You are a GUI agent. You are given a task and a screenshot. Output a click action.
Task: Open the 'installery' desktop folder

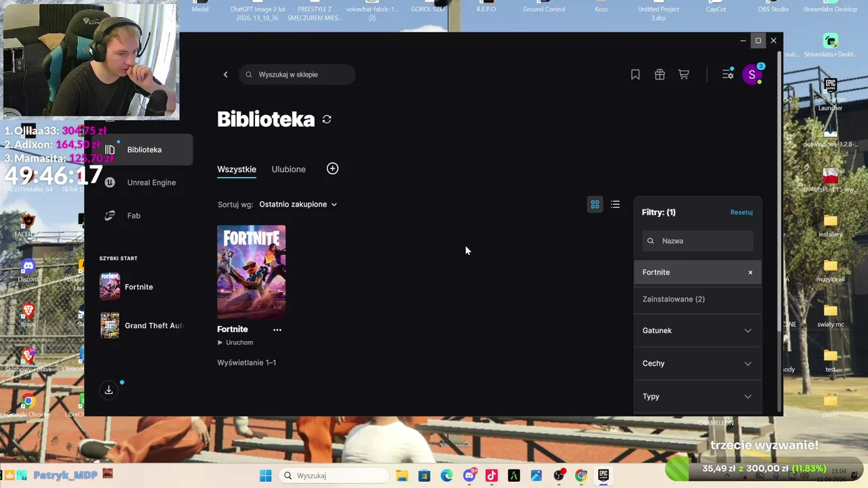click(x=831, y=225)
